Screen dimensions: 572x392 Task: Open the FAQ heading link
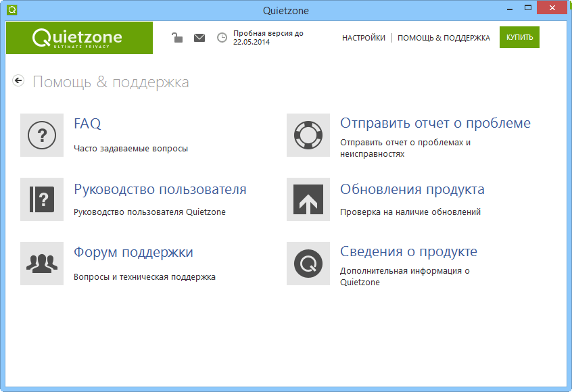[x=87, y=124]
